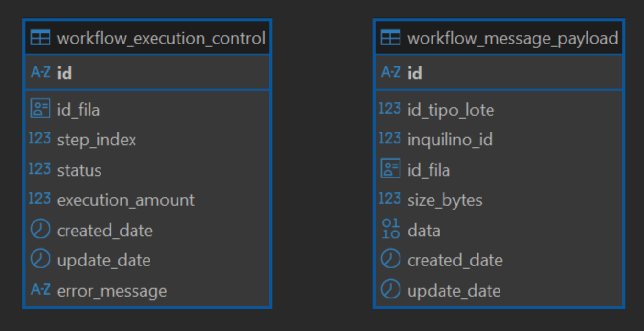
Task: Select the execution_amount column
Action: click(x=126, y=200)
